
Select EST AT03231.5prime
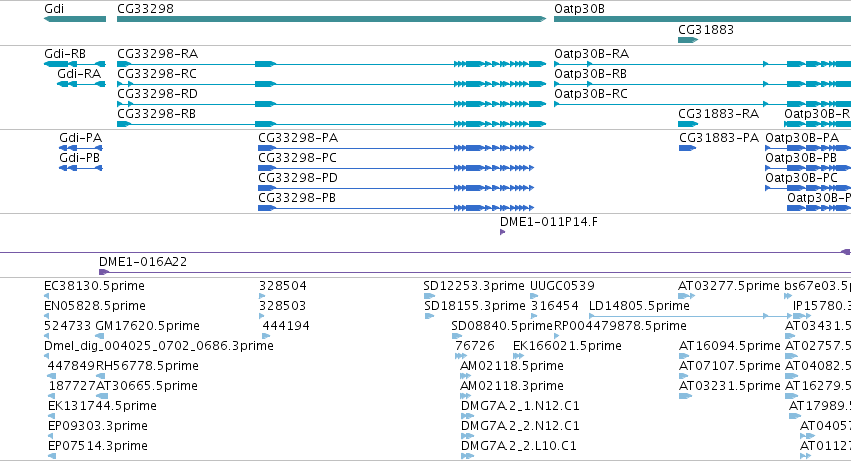click(x=730, y=387)
